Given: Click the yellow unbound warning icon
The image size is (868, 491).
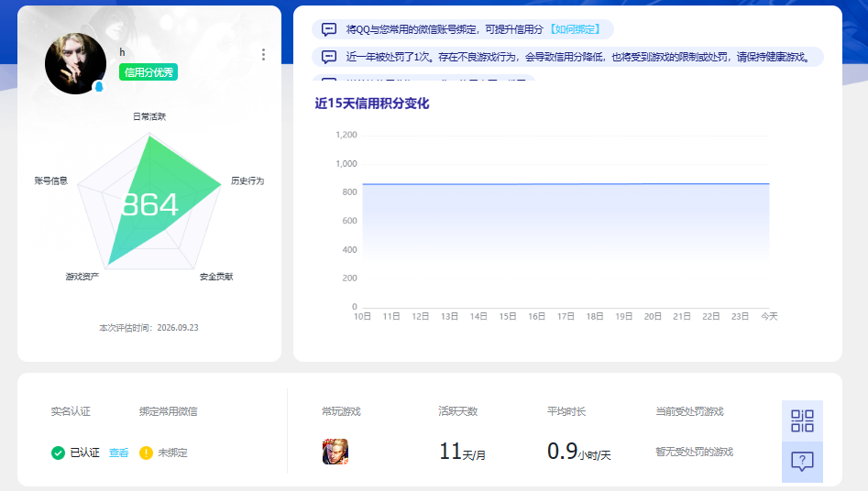Looking at the screenshot, I should (x=146, y=453).
